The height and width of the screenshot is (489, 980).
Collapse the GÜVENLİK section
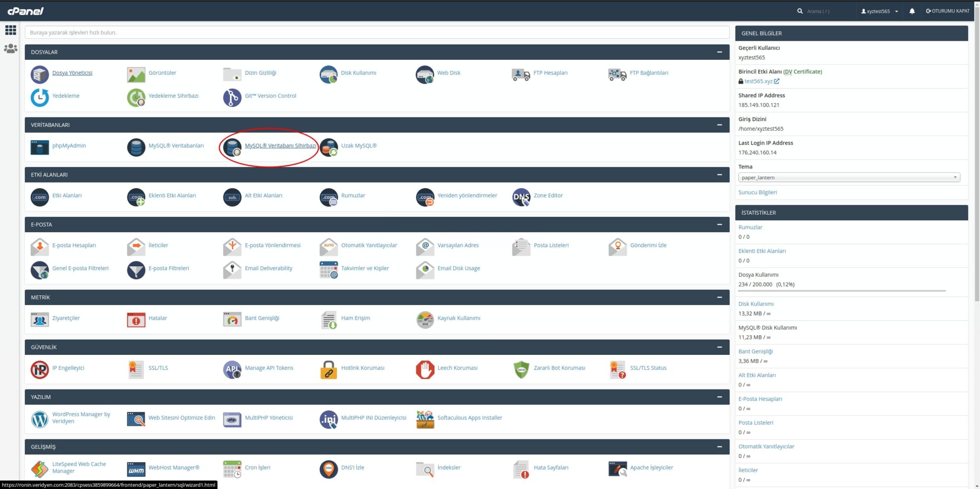pos(719,347)
